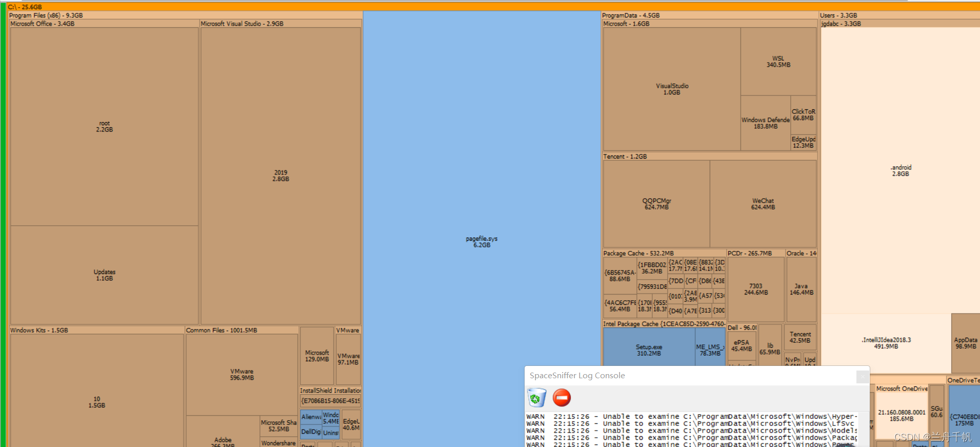Select the {1FBBD02 36.2MB block
Image resolution: width=980 pixels, height=447 pixels.
tap(652, 268)
